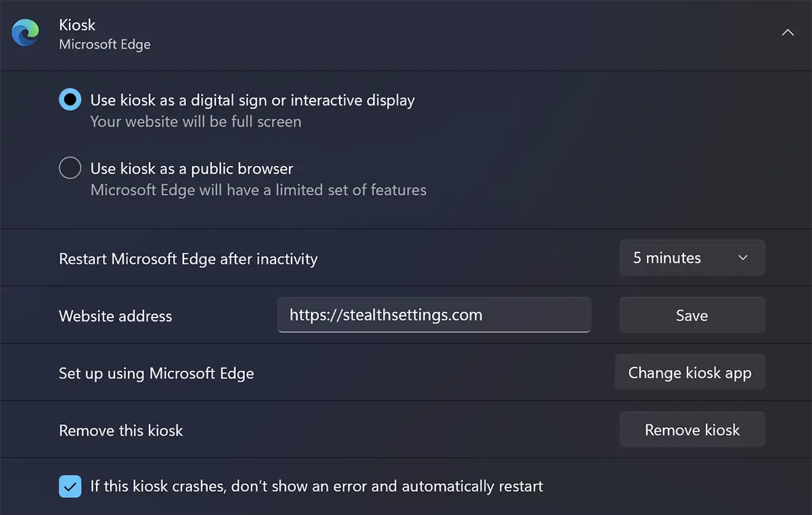Click the down arrow in the inactivity combo box

[x=743, y=258]
